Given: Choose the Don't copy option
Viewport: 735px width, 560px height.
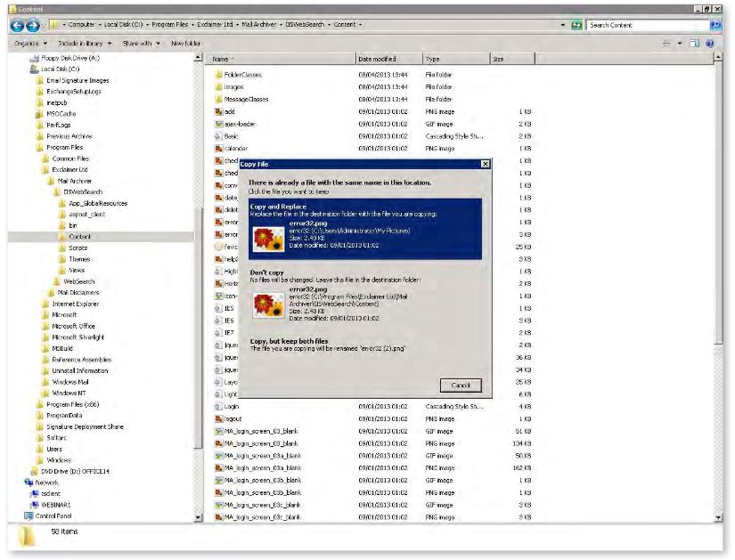Looking at the screenshot, I should point(364,296).
